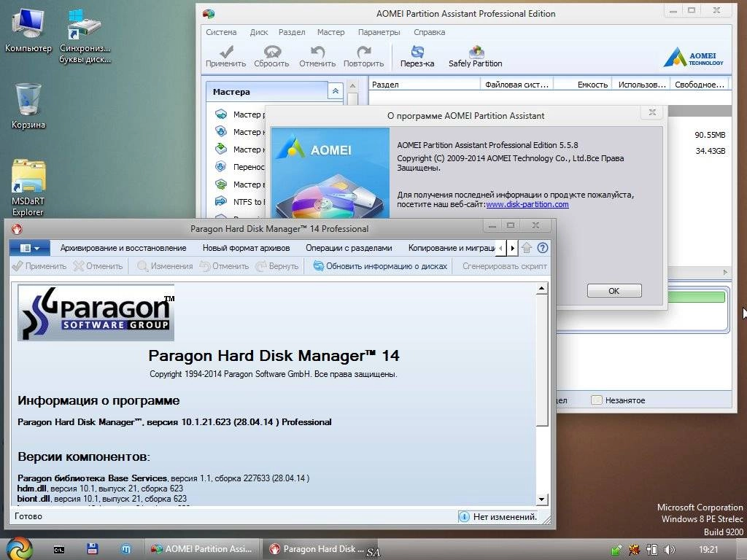Open AOMEI Справка menu

429,32
